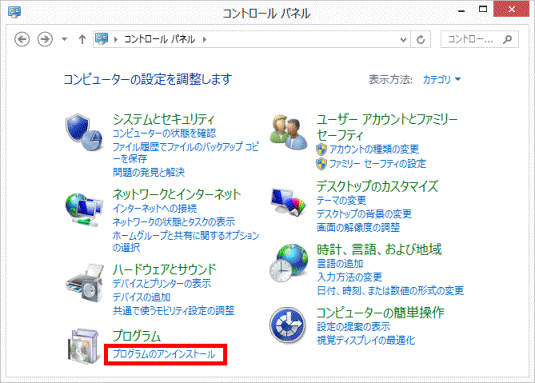This screenshot has height=383, width=535.
Task: Click the User Accounts people icon
Action: (289, 132)
